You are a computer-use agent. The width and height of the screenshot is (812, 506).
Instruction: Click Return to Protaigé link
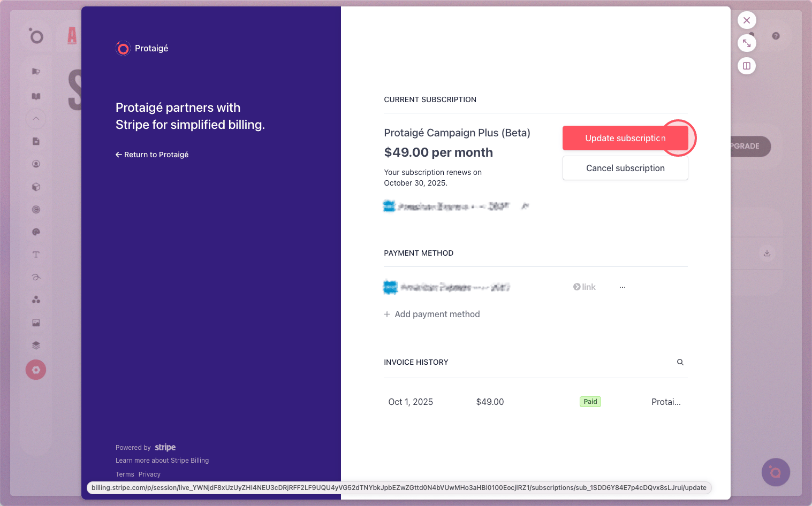tap(152, 155)
